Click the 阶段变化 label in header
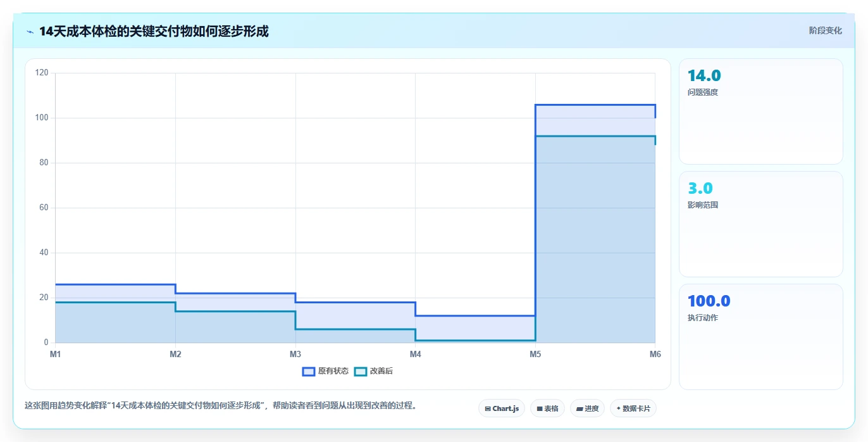Screen dimensions: 868x442 click(x=826, y=30)
